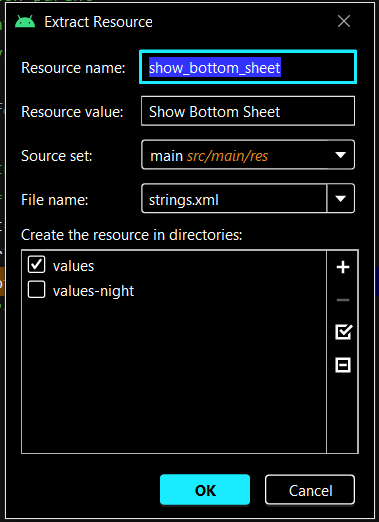379x522 pixels.
Task: Open the Source set dropdown
Action: pyautogui.click(x=248, y=155)
